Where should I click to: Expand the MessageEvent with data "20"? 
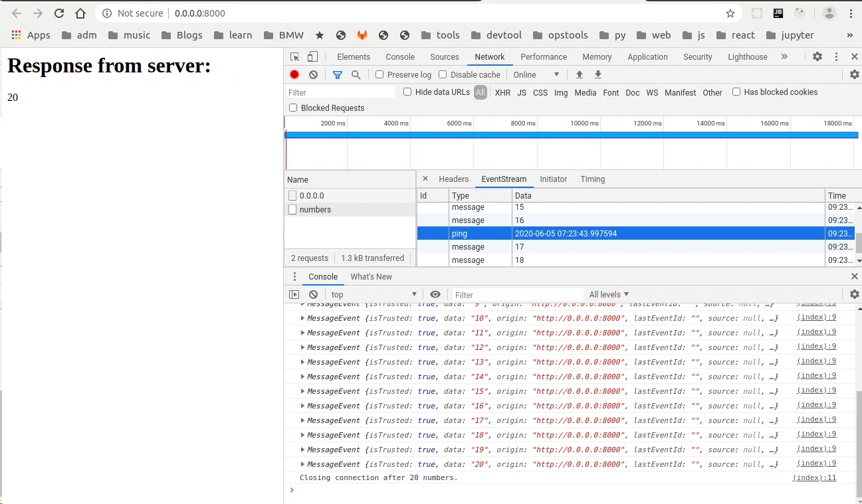point(303,464)
